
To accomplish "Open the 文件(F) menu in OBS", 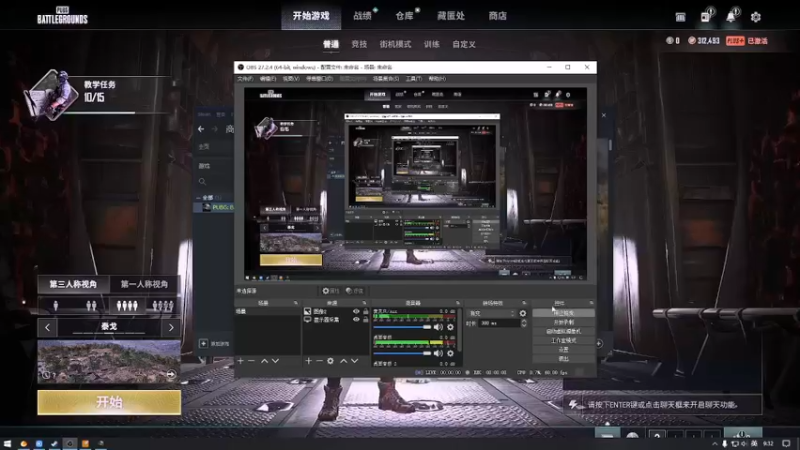I will (x=245, y=79).
